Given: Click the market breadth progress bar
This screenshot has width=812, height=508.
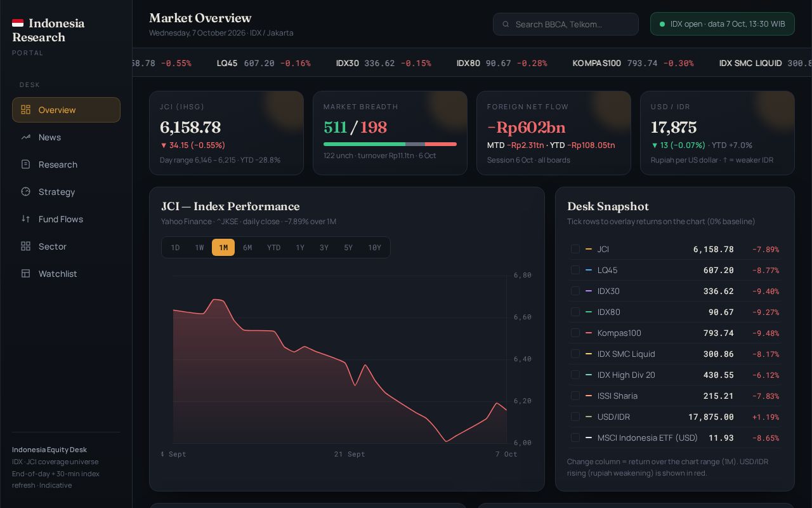Looking at the screenshot, I should click(390, 144).
